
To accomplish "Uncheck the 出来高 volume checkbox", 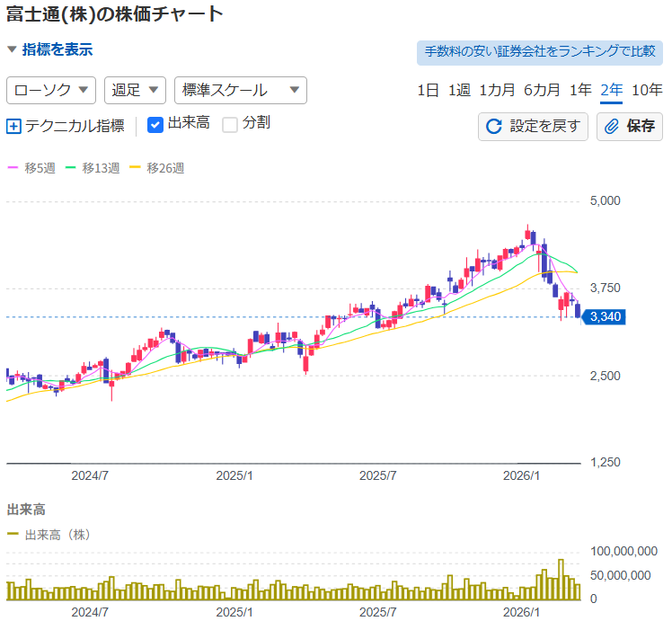I will tap(155, 124).
